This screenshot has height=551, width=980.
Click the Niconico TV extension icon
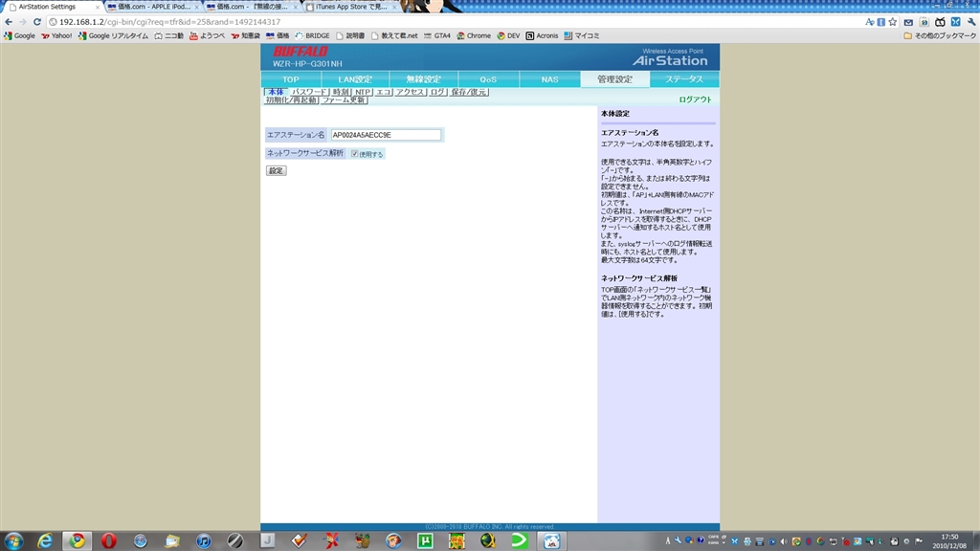tap(940, 22)
